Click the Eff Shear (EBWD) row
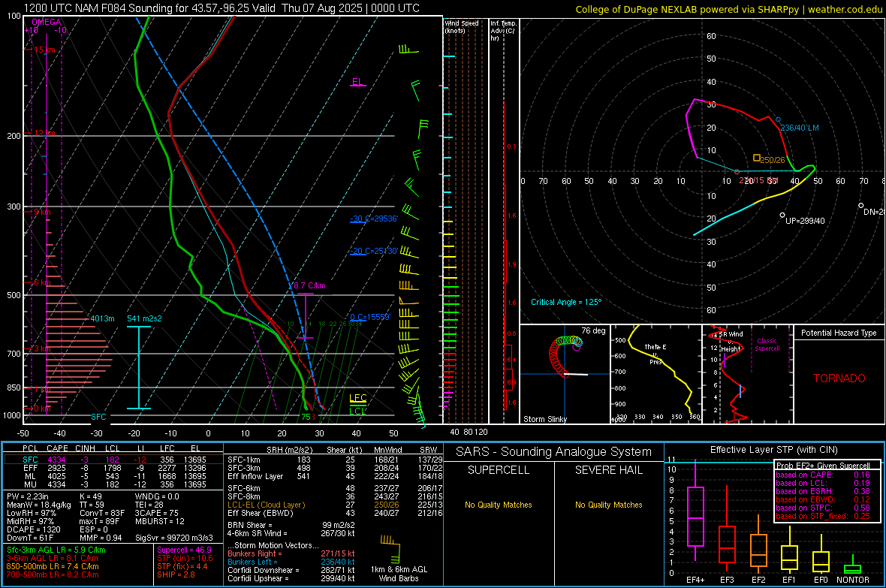Viewport: 886px width, 588px height. tap(335, 514)
